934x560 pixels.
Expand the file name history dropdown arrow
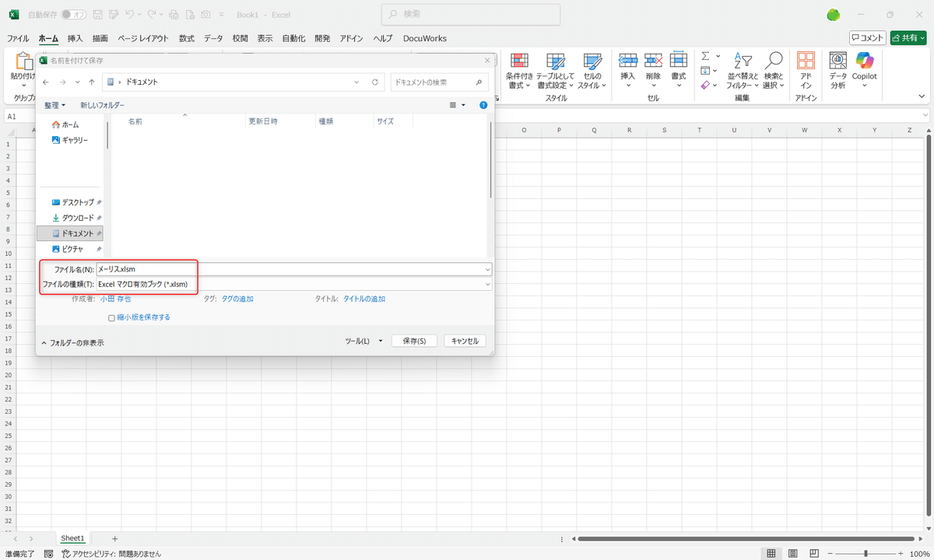coord(487,269)
